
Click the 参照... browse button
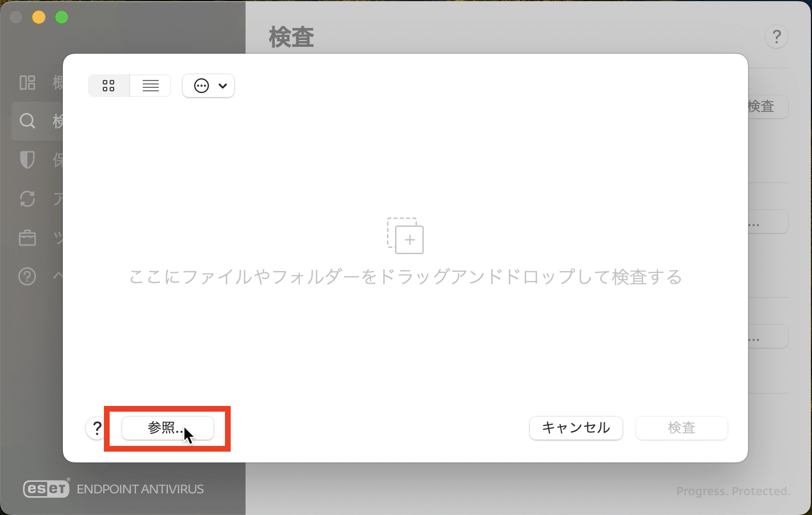pos(168,428)
